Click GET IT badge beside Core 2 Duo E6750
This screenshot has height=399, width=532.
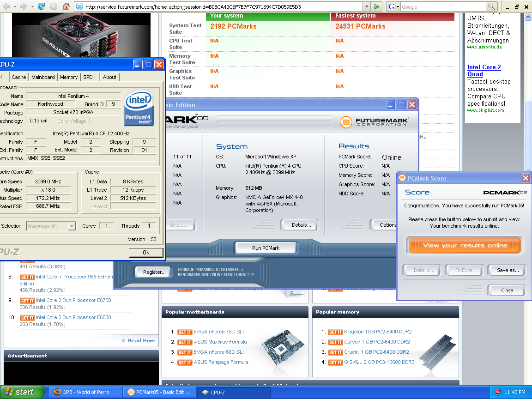pyautogui.click(x=27, y=301)
